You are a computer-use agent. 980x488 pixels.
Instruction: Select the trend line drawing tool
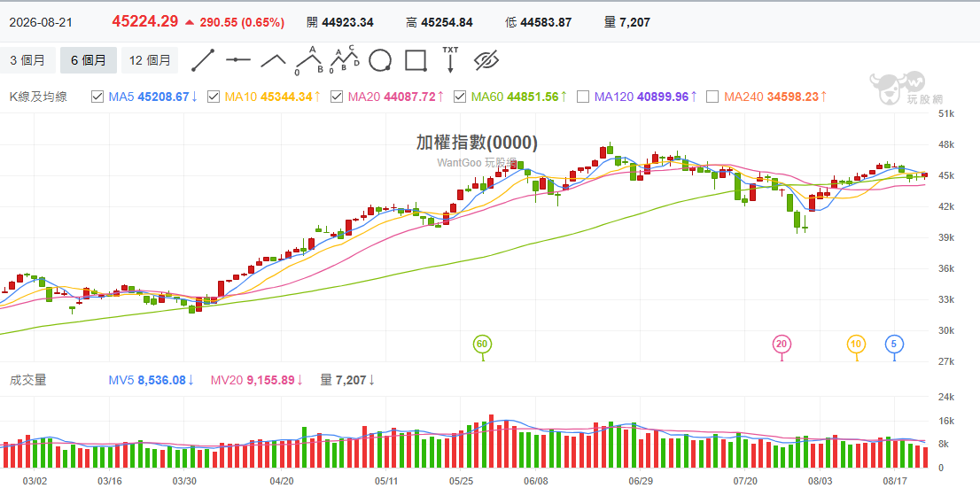click(203, 60)
